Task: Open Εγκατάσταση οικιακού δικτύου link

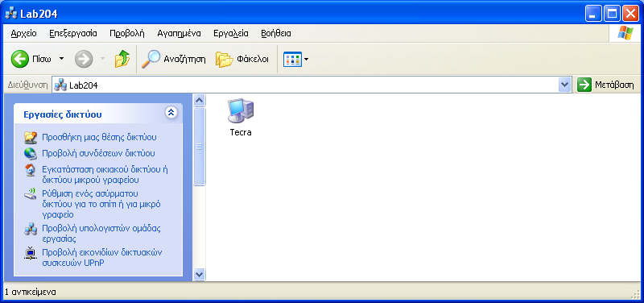Action: tap(105, 175)
